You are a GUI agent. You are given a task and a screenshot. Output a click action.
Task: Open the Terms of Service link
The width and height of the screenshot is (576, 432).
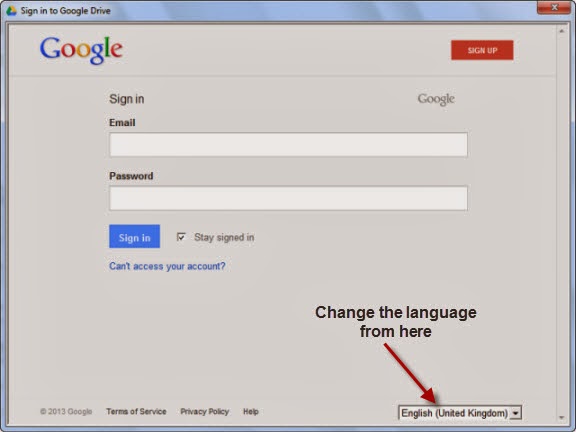pyautogui.click(x=136, y=411)
